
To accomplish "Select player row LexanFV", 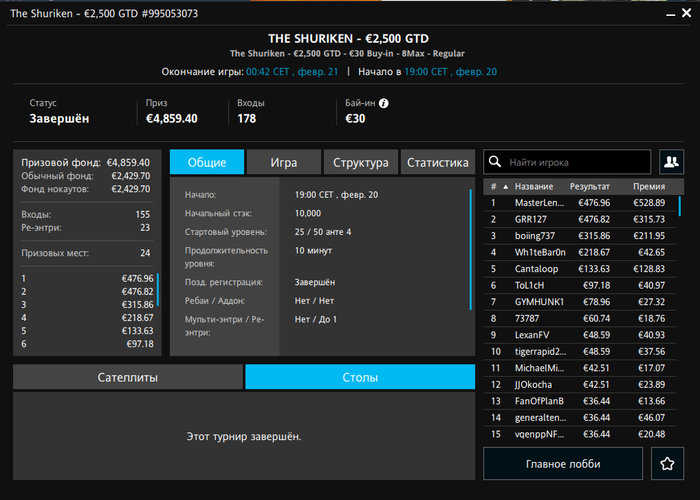I will (579, 335).
